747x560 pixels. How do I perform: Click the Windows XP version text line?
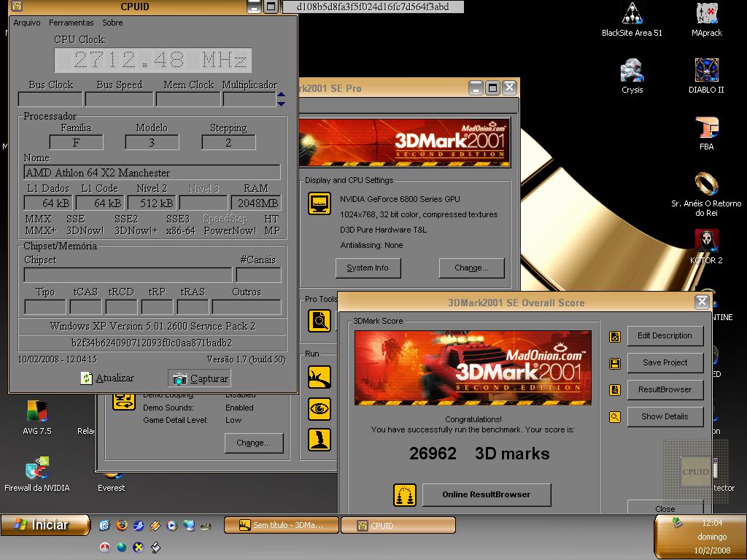[x=152, y=326]
